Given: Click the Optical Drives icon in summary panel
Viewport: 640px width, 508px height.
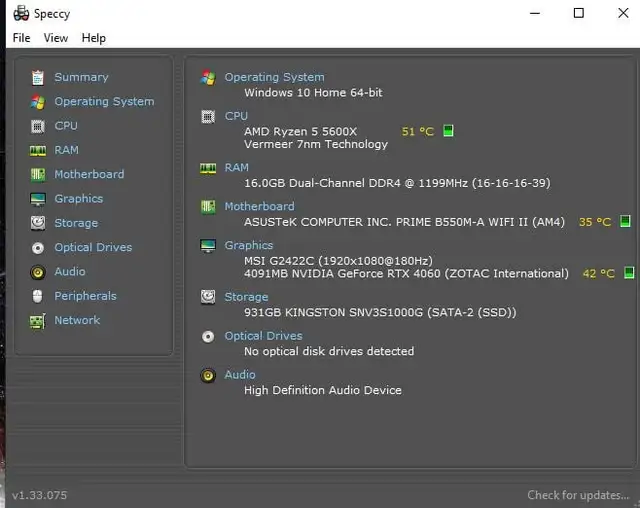Looking at the screenshot, I should click(208, 337).
